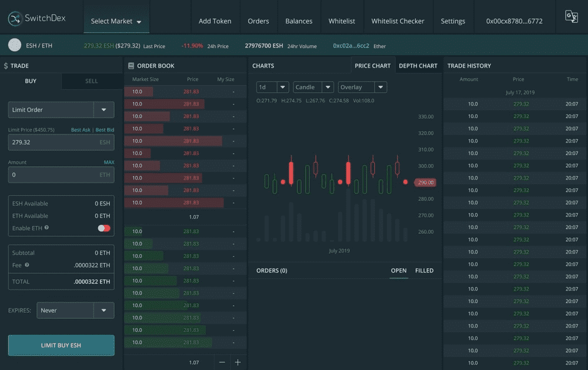The width and height of the screenshot is (588, 370).
Task: Switch to the DEPTH CHART tab
Action: [418, 65]
